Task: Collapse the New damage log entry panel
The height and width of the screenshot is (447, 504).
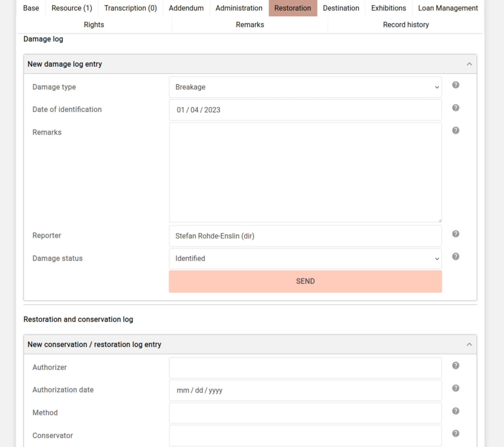Action: [469, 64]
